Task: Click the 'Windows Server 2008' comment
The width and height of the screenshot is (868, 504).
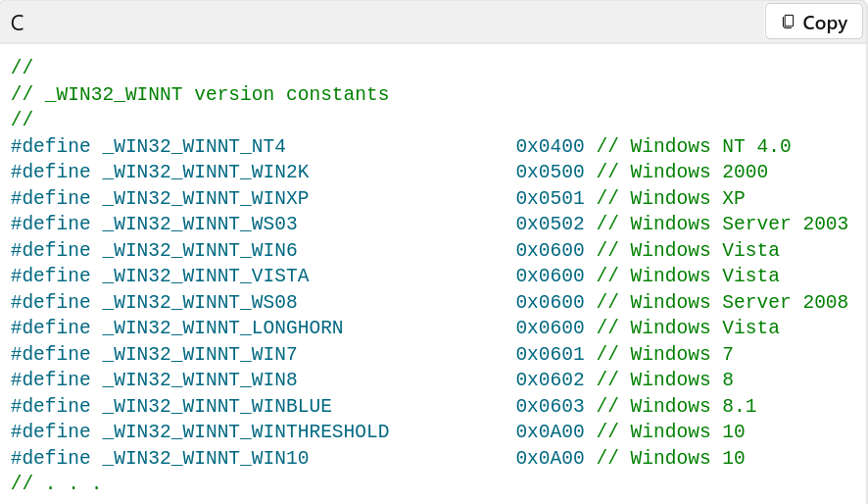Action: (722, 302)
